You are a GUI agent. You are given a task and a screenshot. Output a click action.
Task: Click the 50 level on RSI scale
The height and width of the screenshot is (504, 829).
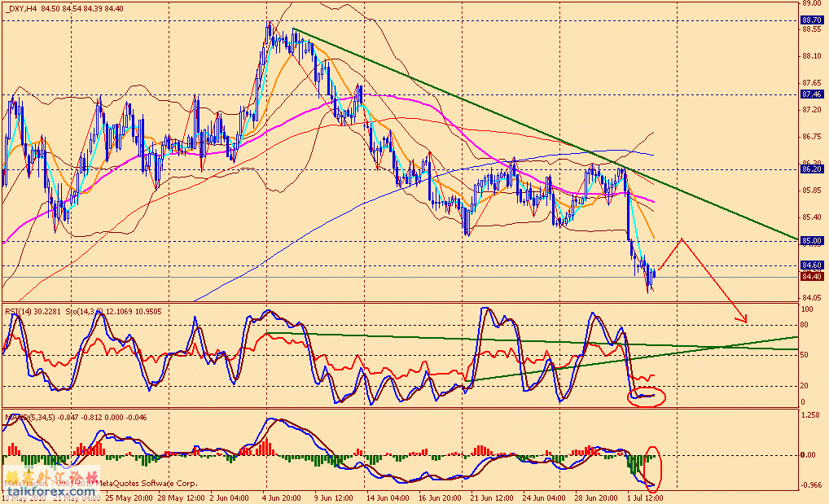(x=805, y=355)
